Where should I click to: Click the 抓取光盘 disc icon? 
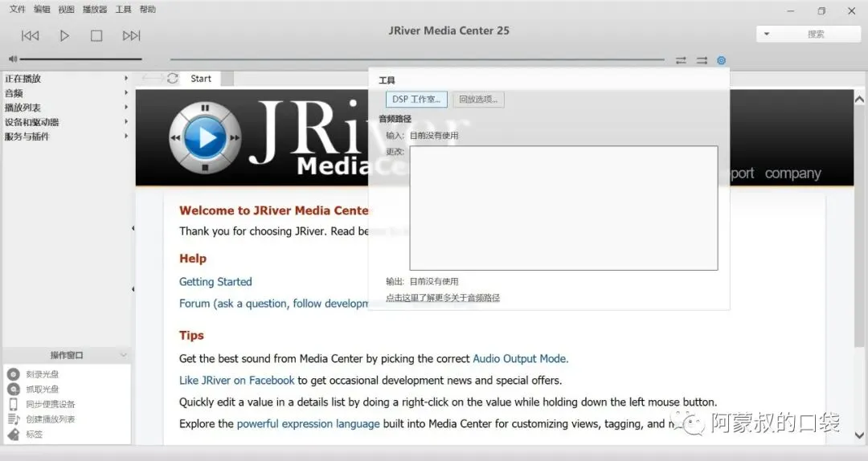tap(14, 389)
